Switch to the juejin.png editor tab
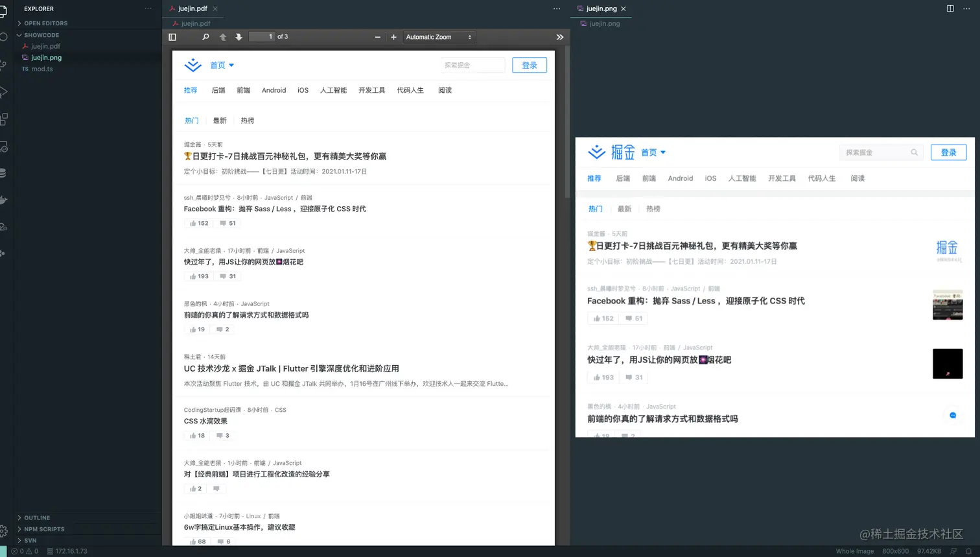Image resolution: width=980 pixels, height=557 pixels. tap(601, 8)
